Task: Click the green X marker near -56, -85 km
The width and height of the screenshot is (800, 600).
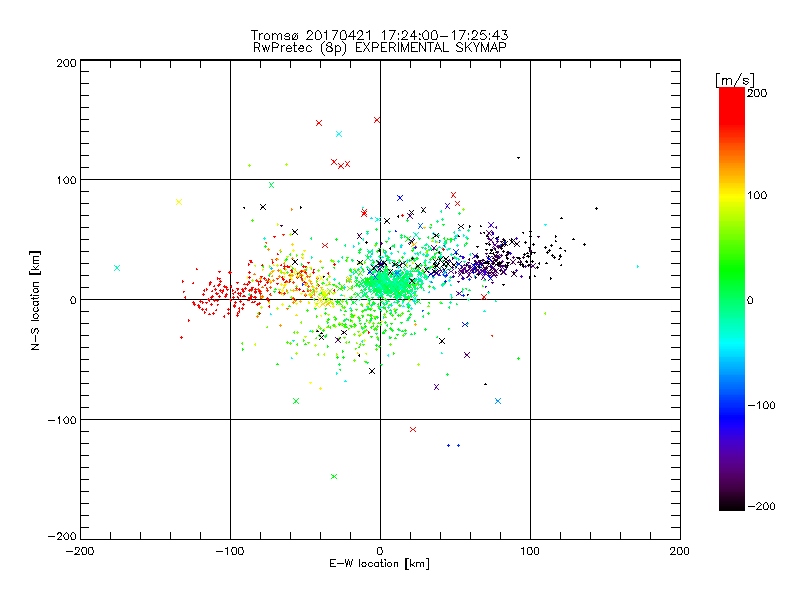Action: (x=295, y=401)
